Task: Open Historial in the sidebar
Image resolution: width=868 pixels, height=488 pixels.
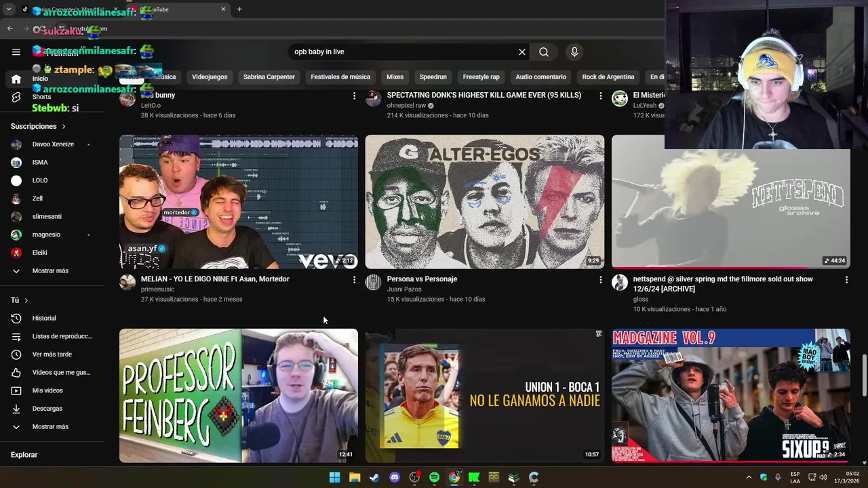Action: 44,318
